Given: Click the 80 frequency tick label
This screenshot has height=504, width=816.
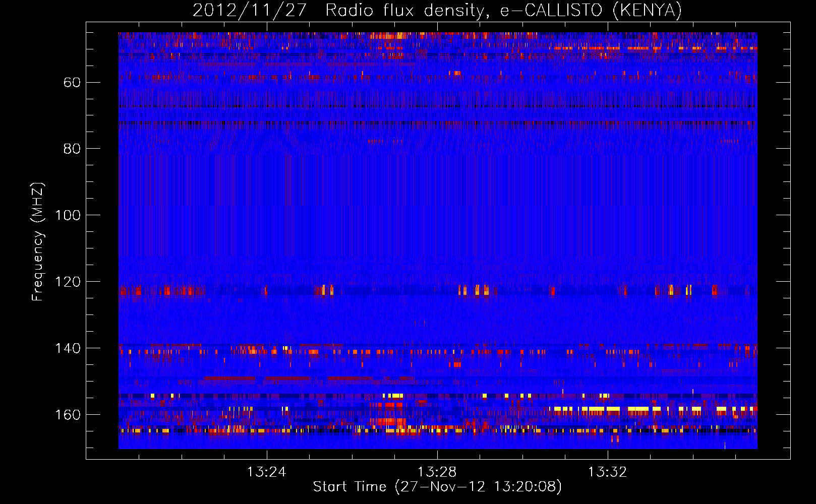Looking at the screenshot, I should tap(72, 149).
